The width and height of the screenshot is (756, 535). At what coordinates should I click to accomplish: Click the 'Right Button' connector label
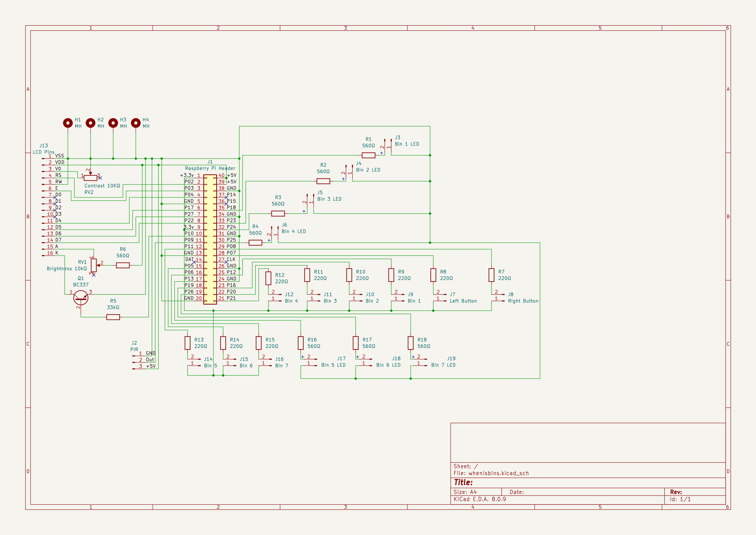pyautogui.click(x=523, y=301)
